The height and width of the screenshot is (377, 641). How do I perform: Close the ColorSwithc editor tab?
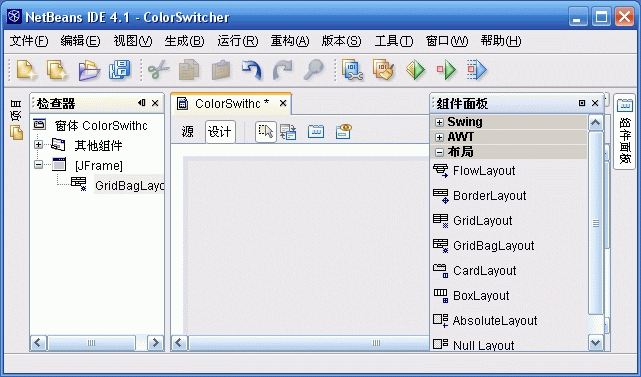[282, 103]
